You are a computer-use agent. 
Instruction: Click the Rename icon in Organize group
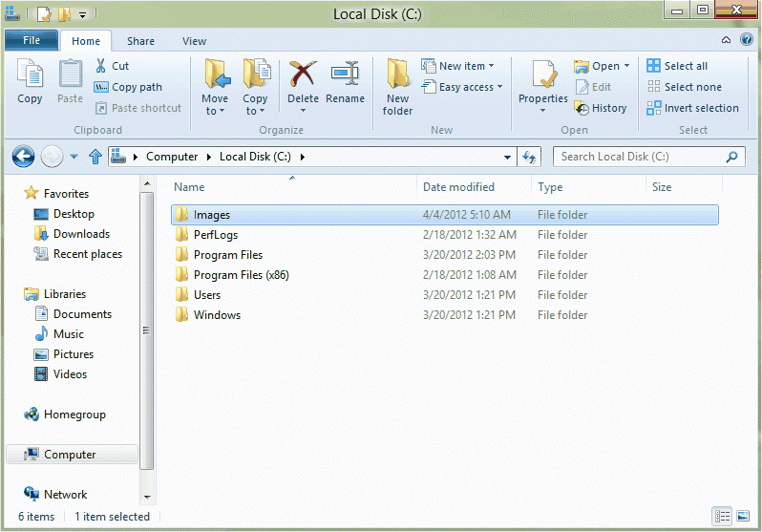345,74
